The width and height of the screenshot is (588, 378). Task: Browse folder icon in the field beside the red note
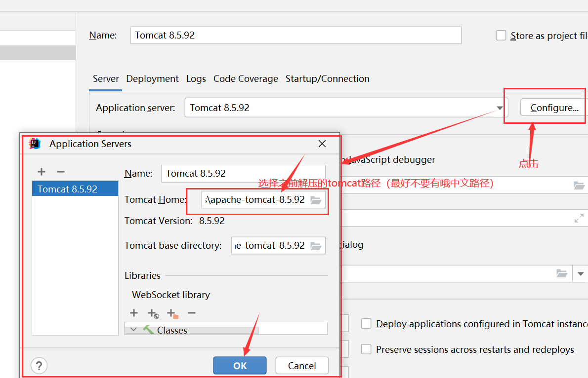click(x=579, y=185)
